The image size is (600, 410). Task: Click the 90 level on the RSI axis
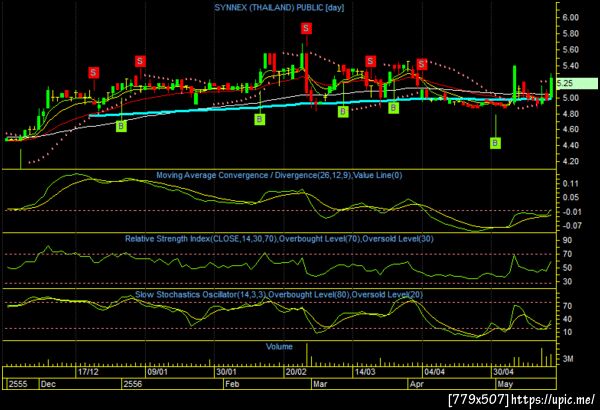[x=567, y=240]
